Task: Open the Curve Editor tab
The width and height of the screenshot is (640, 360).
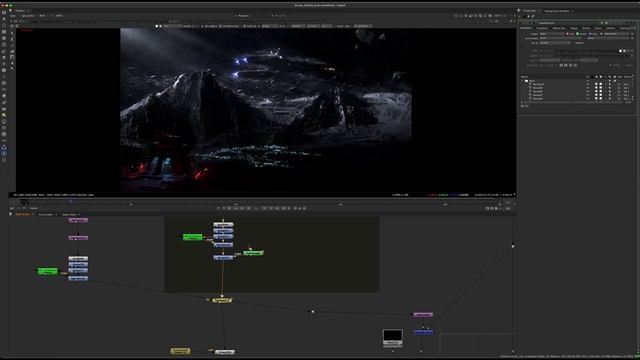Action: click(46, 214)
